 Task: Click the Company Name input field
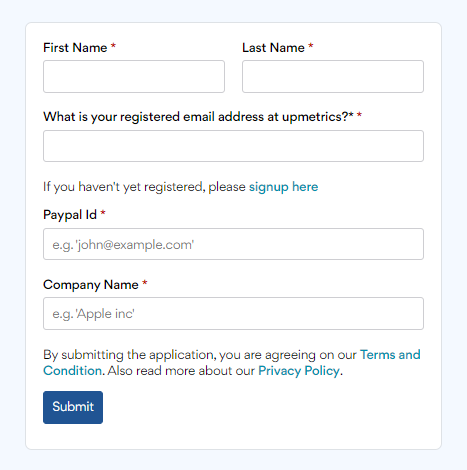tap(233, 313)
